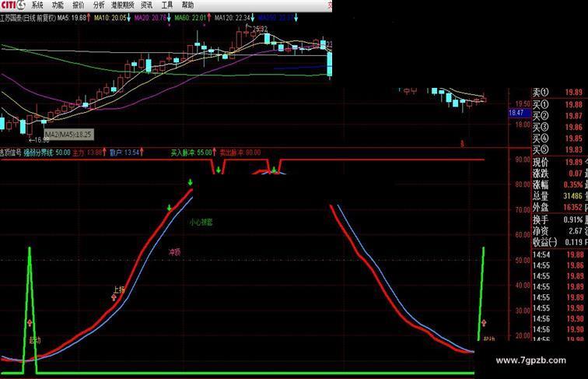Select the 买① 19.88 order row
Image resolution: width=588 pixels, height=379 pixels.
click(x=558, y=104)
